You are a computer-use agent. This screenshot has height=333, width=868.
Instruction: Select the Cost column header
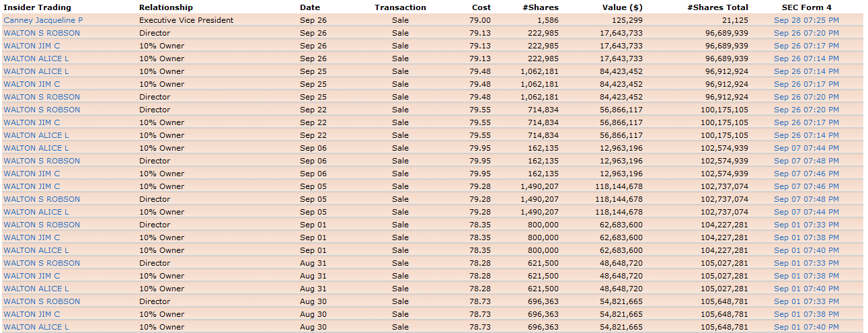click(x=481, y=7)
